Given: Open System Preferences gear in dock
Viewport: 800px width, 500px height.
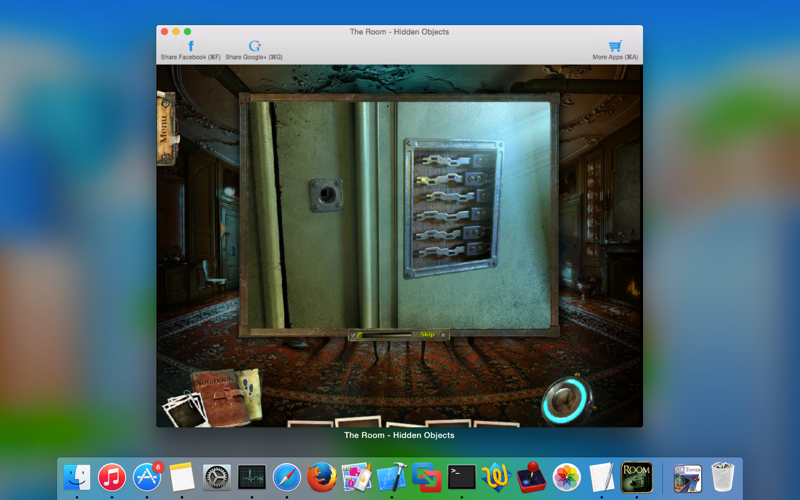Looking at the screenshot, I should (x=217, y=478).
